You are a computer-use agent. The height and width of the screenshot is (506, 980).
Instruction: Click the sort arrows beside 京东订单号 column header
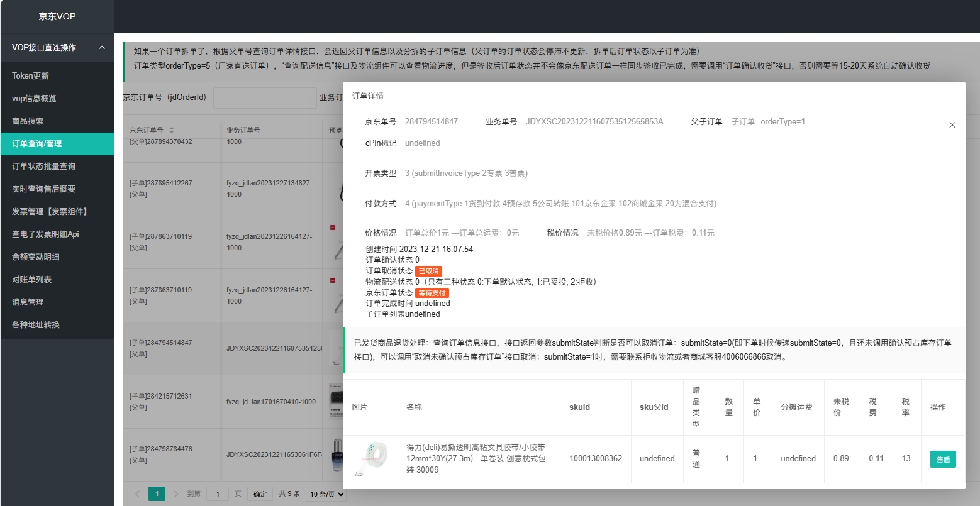pyautogui.click(x=172, y=130)
